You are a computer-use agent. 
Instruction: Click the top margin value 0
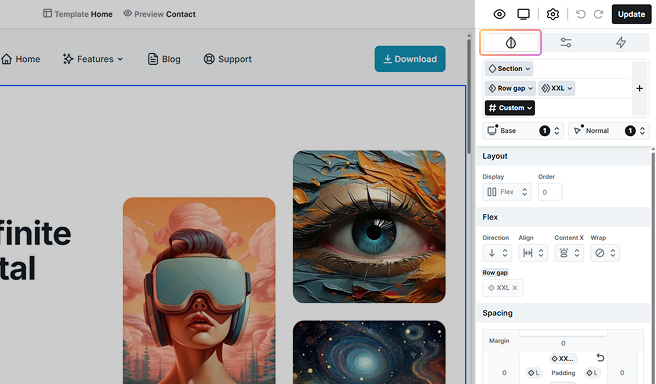point(563,343)
